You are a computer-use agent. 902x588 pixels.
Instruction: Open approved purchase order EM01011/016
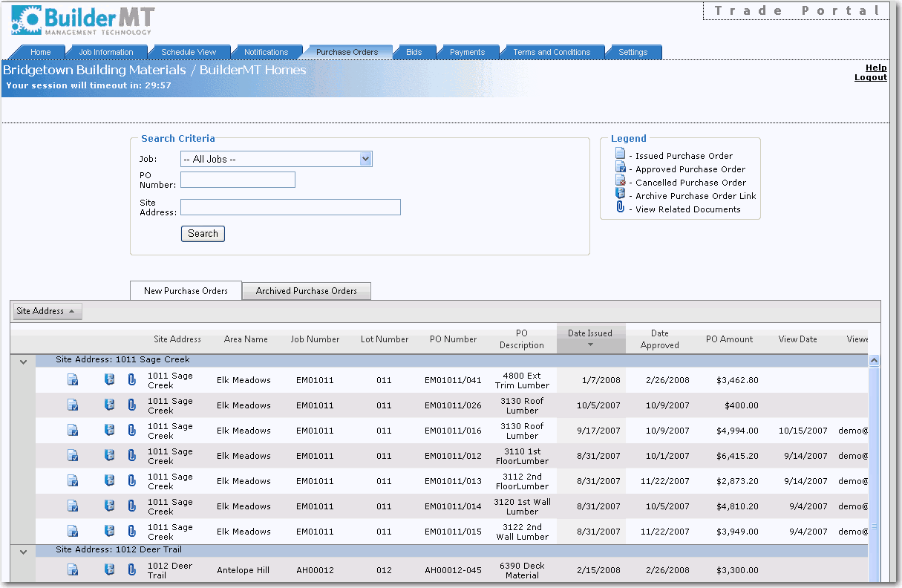(73, 431)
